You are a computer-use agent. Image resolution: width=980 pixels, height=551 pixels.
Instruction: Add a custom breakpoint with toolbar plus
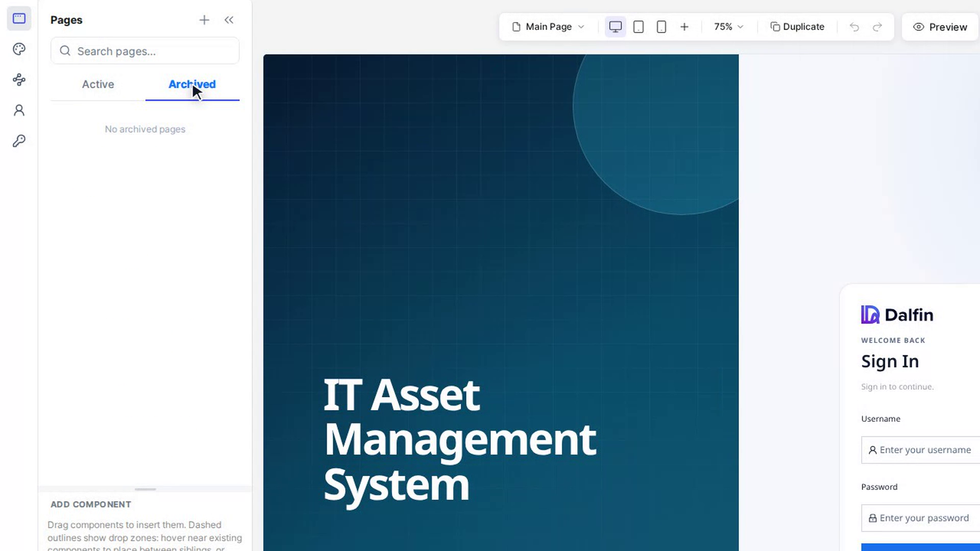[684, 27]
